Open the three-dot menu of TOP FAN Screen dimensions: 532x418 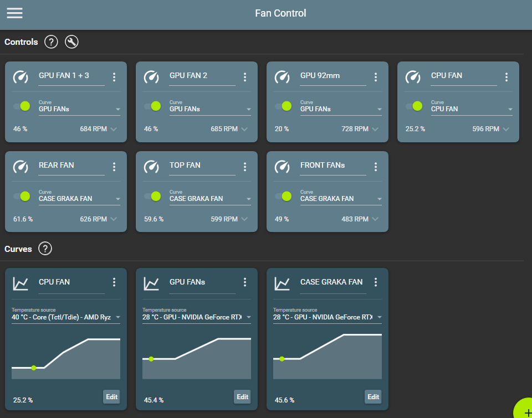pyautogui.click(x=245, y=167)
